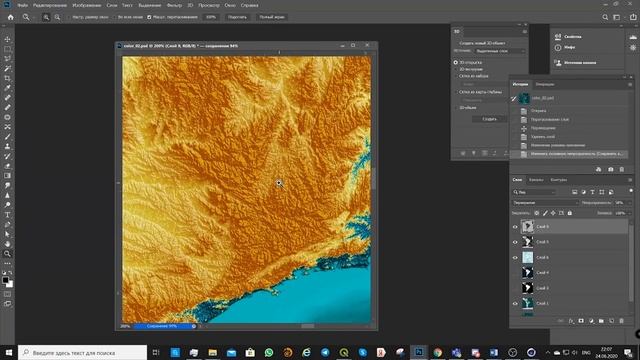Click the foreground color swatch

coord(5,280)
